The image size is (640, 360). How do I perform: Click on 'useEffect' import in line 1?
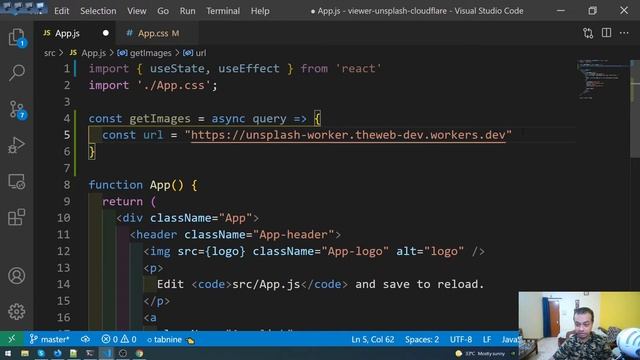248,69
